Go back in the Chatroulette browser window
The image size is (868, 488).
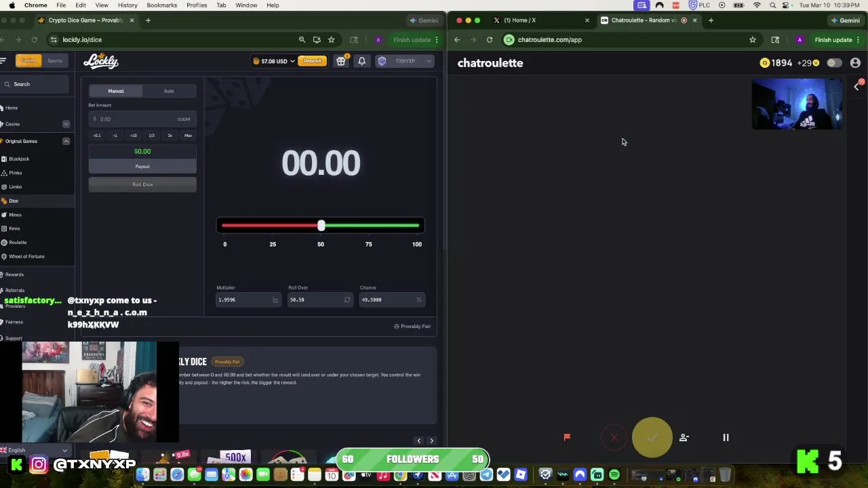pyautogui.click(x=457, y=40)
